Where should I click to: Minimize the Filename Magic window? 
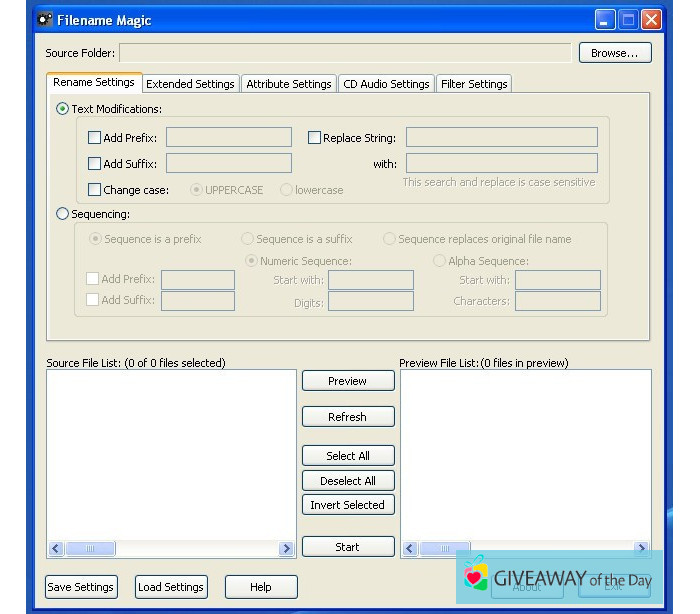(x=605, y=20)
